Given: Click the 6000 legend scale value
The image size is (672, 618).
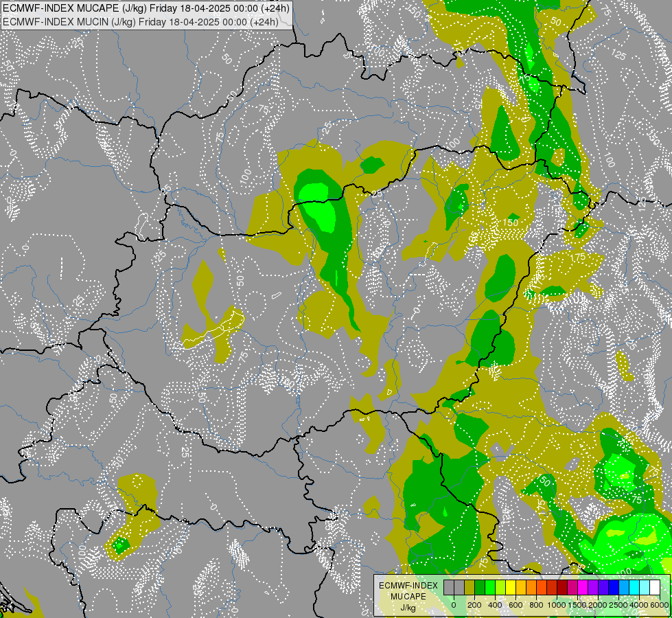Looking at the screenshot, I should point(660,605).
